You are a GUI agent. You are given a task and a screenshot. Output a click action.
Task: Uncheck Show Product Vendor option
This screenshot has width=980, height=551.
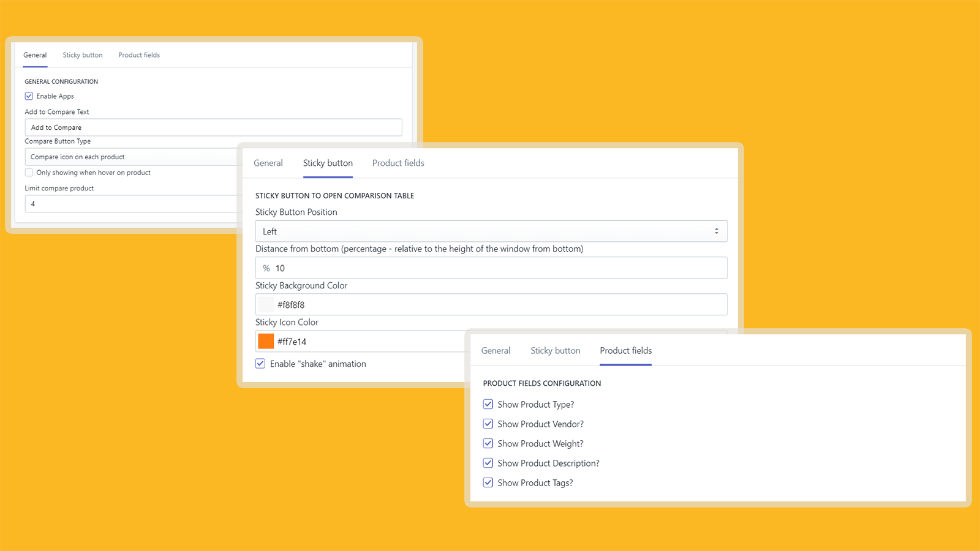coord(488,424)
